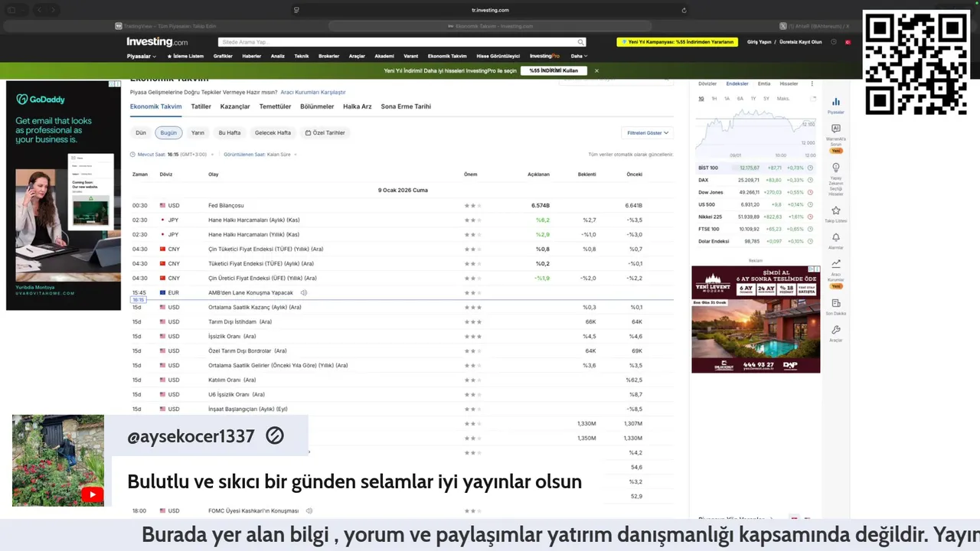This screenshot has height=551, width=980.
Task: Click the YouTube logo on overlay
Action: coord(93,494)
